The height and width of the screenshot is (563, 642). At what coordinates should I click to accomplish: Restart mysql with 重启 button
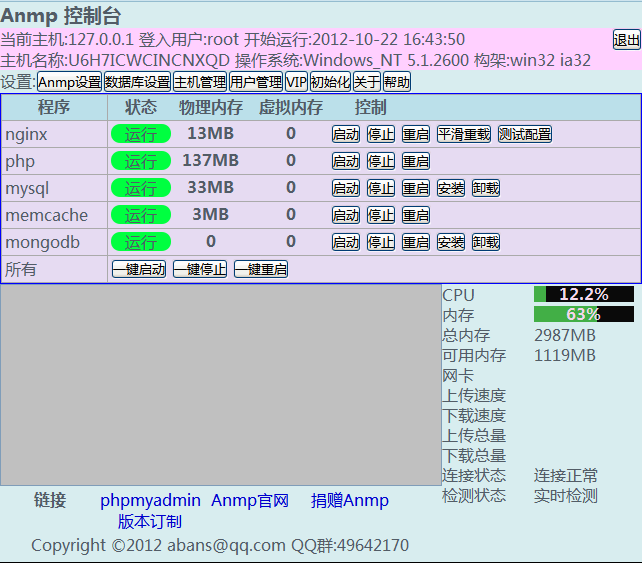tap(416, 188)
